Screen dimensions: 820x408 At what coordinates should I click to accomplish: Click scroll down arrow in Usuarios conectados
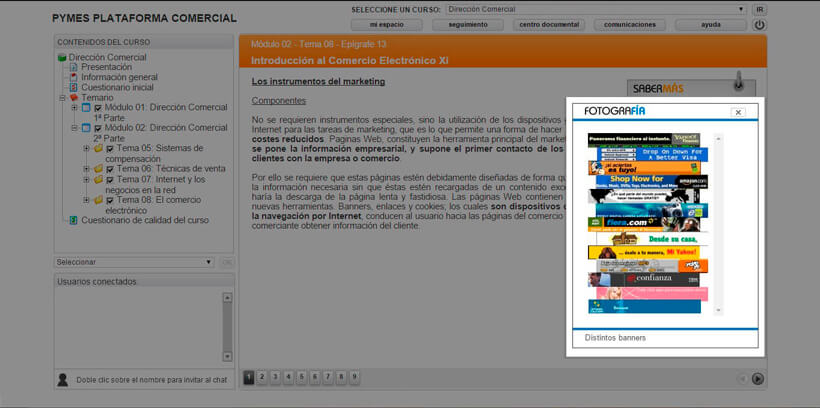227,356
